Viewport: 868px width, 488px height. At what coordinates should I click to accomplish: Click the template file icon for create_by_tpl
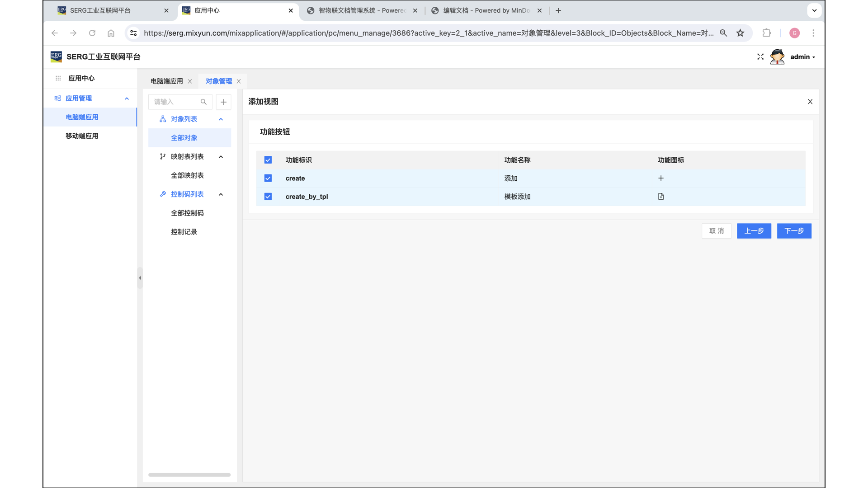pos(661,197)
